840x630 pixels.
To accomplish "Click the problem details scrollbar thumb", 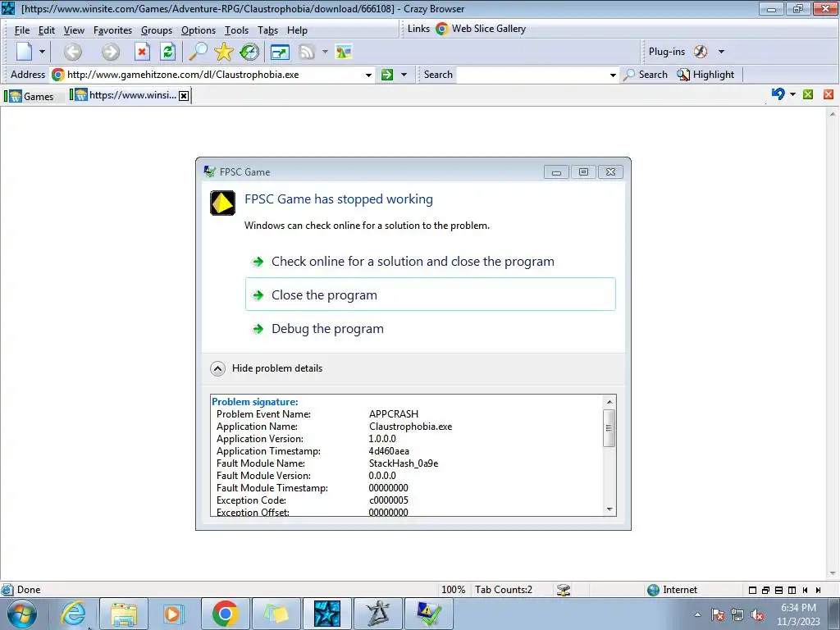I will click(x=609, y=427).
